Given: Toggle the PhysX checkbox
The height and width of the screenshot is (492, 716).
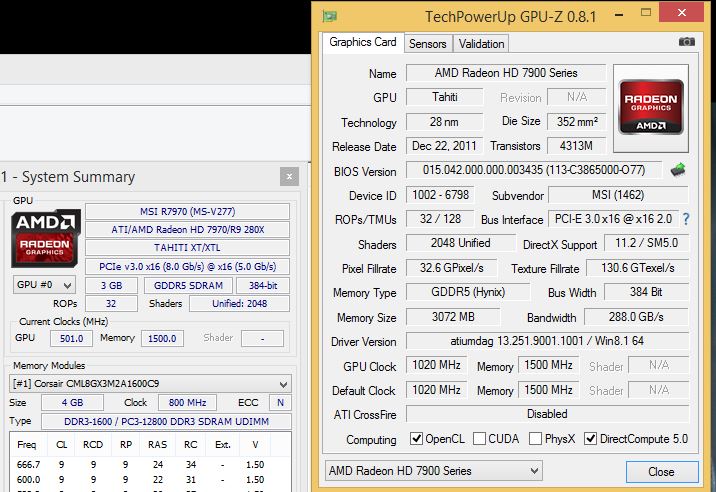Looking at the screenshot, I should 535,439.
